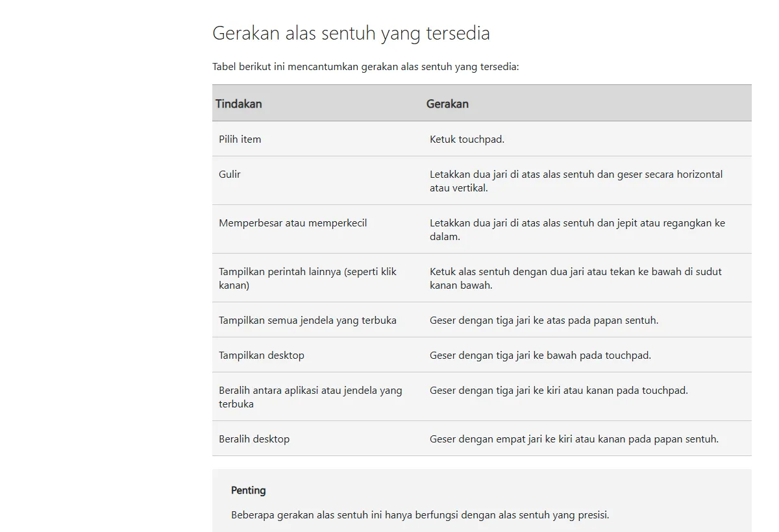Image resolution: width=779 pixels, height=532 pixels.
Task: Click the gesture text "Ketuk alas sentuh dengan dua jari"
Action: coord(576,278)
